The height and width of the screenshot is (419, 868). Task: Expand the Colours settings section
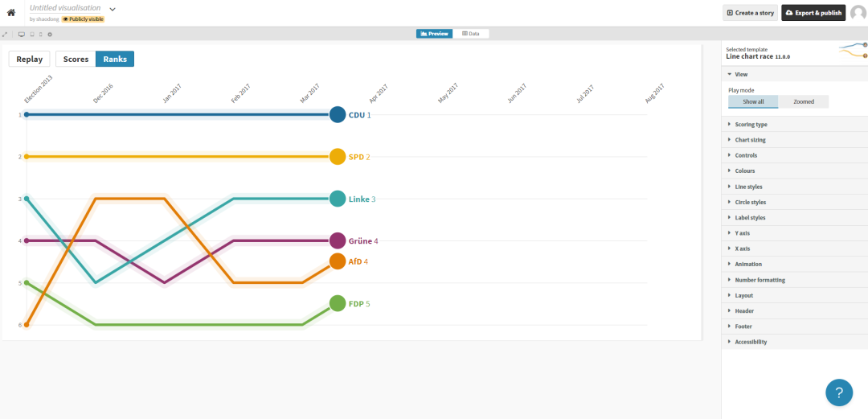click(x=744, y=171)
